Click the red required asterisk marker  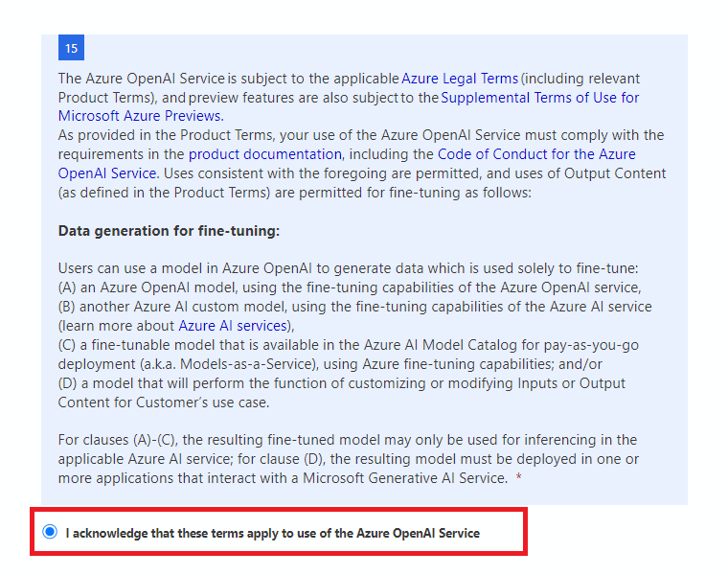[518, 477]
